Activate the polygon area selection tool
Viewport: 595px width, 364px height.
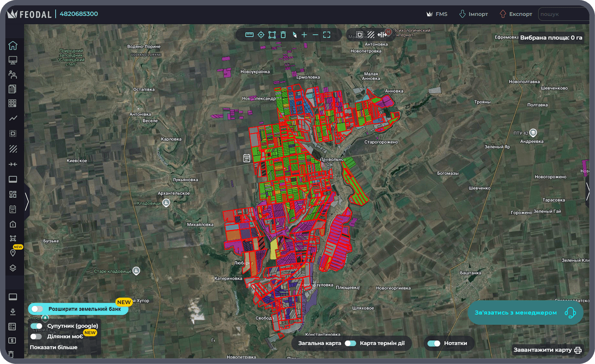click(272, 35)
